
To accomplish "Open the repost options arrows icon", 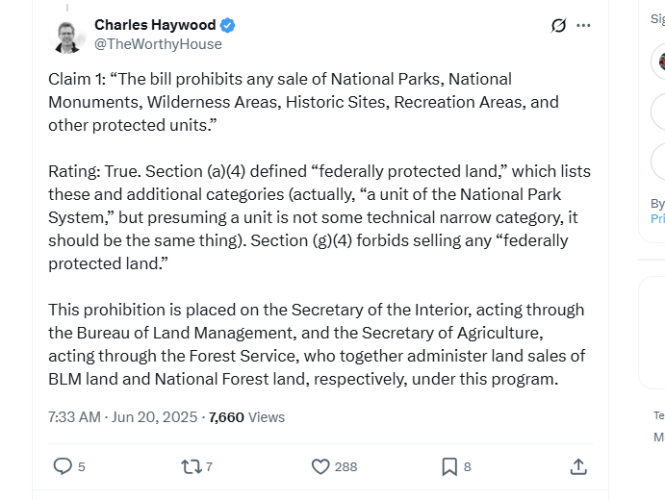I will [x=191, y=466].
